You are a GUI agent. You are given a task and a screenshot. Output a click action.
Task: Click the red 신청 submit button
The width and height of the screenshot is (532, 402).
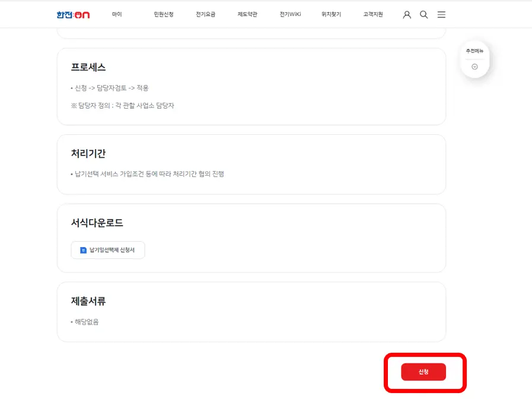point(423,372)
